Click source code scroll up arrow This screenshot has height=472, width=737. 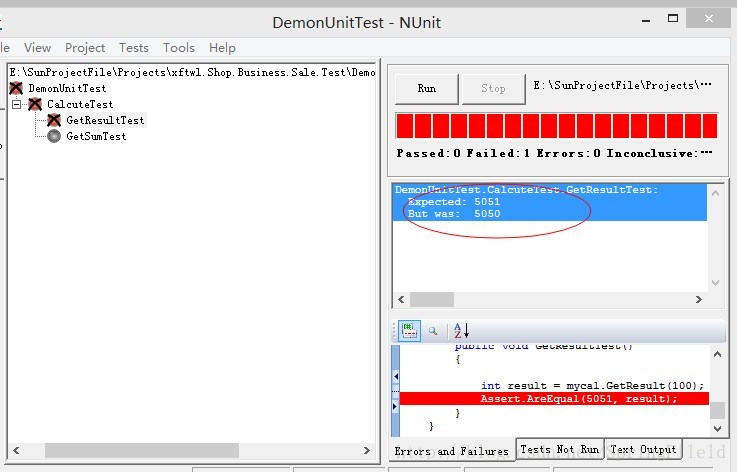pyautogui.click(x=717, y=354)
